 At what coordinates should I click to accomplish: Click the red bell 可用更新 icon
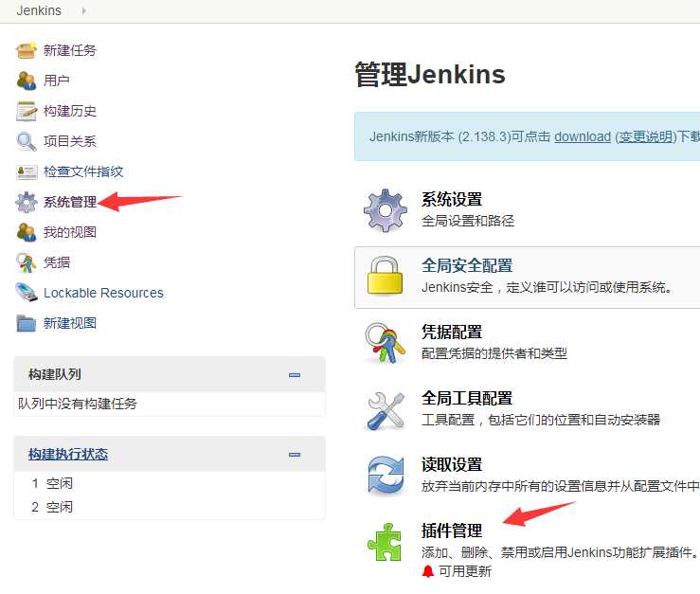tap(428, 571)
